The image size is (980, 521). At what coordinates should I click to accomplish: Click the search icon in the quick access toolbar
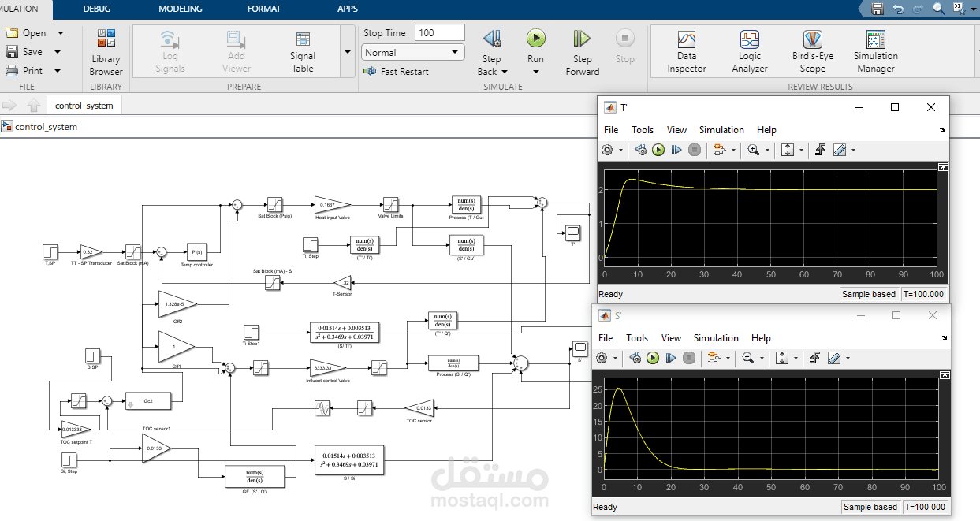click(x=939, y=9)
